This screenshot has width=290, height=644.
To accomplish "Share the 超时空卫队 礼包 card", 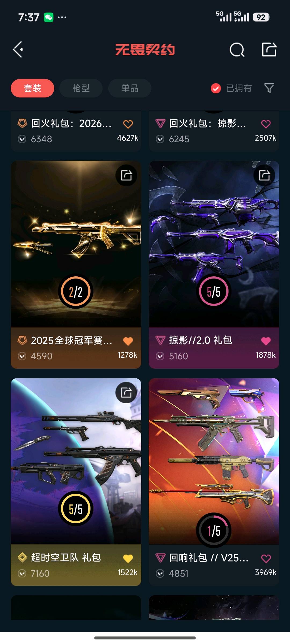I will coord(126,393).
